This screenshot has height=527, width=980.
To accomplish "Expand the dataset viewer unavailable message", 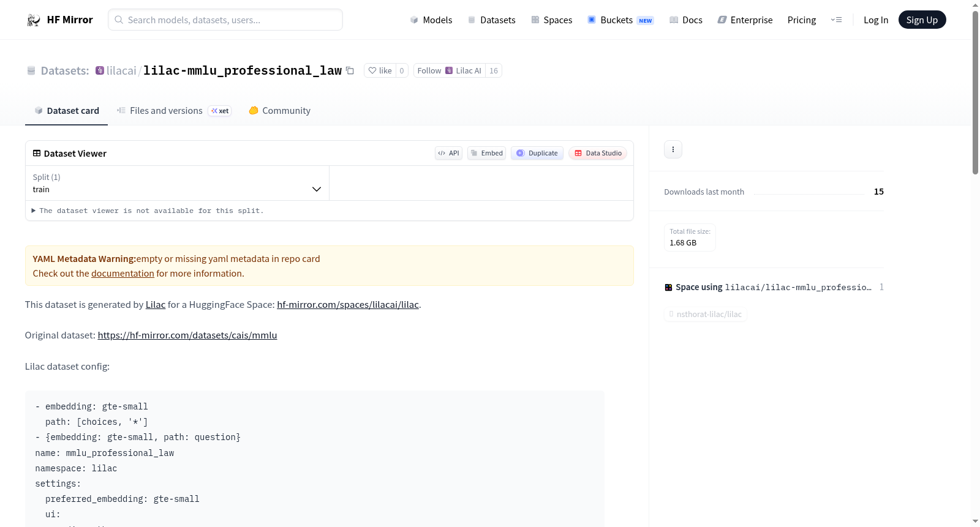I will click(x=148, y=211).
